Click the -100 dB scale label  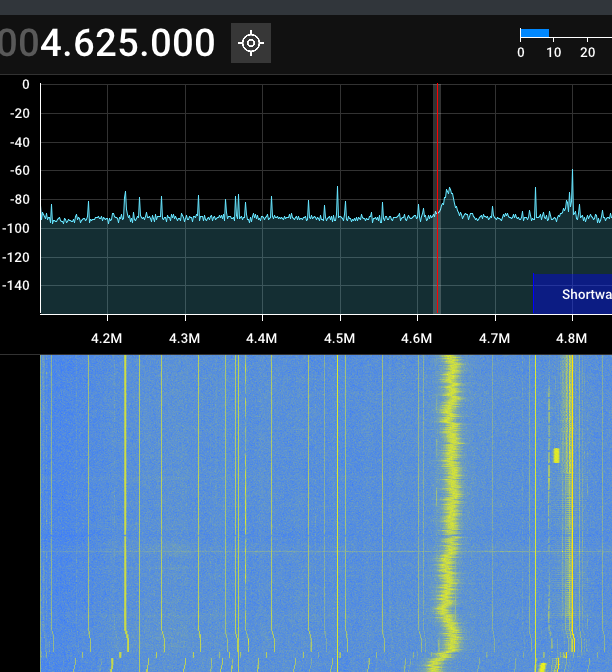pyautogui.click(x=16, y=228)
